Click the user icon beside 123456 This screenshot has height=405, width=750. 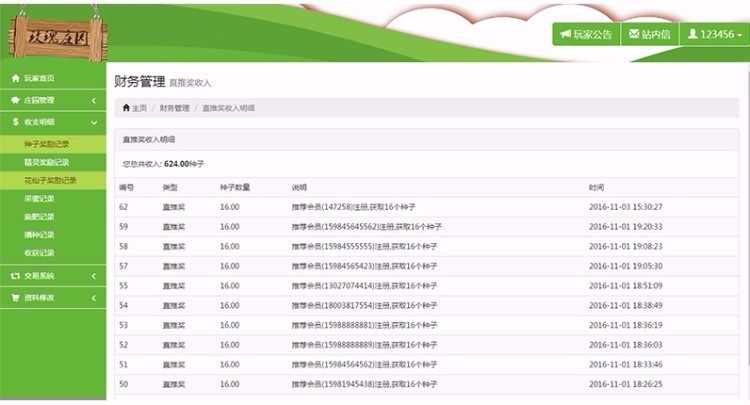pyautogui.click(x=693, y=34)
